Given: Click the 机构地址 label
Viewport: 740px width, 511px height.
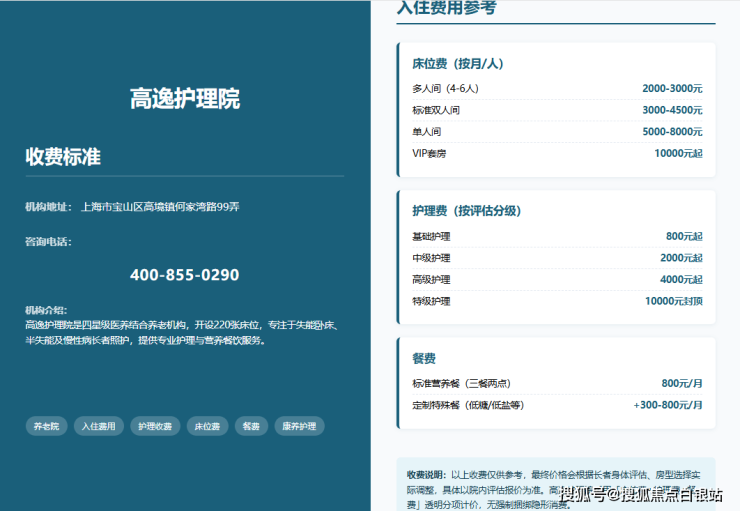Looking at the screenshot, I should coord(48,207).
